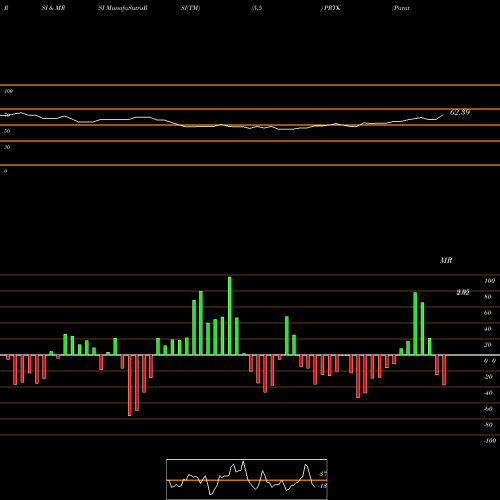Click the tallest green MR histogram bar
Screen dimensions: 500x500
(x=230, y=316)
